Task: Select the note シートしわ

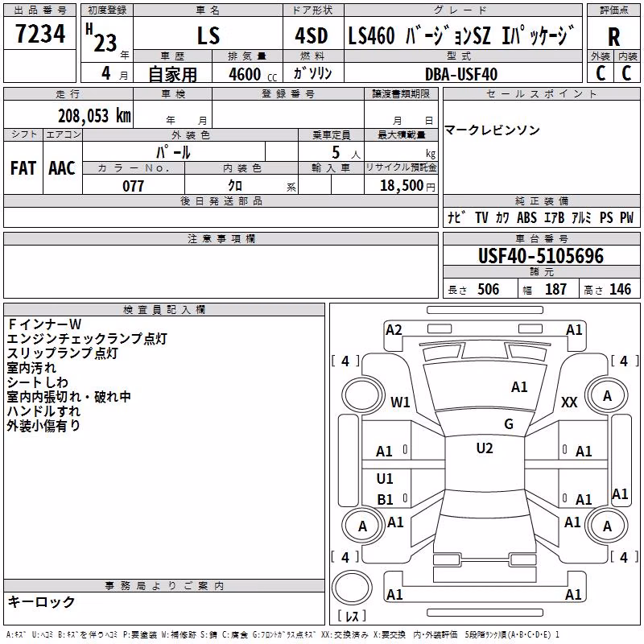Action: click(37, 382)
